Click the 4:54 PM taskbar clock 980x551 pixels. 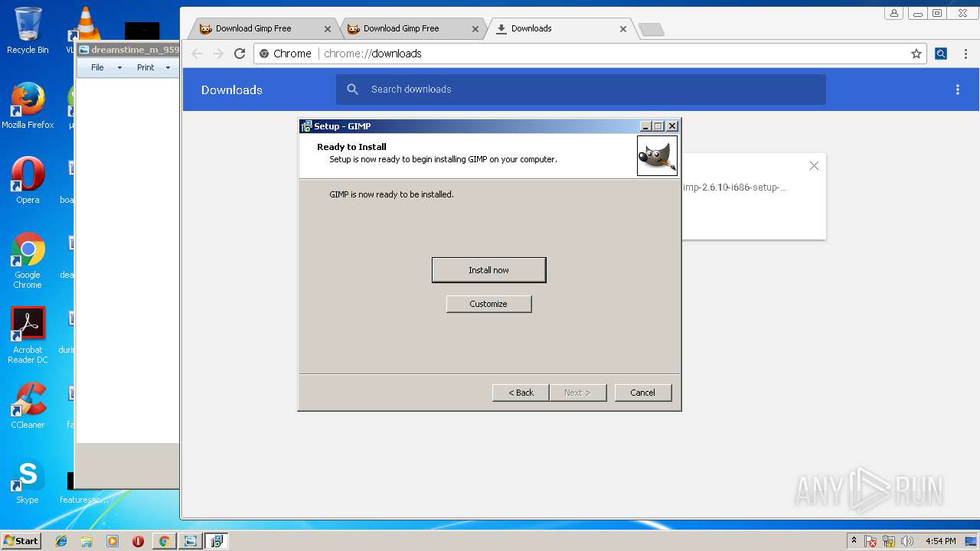(x=940, y=541)
